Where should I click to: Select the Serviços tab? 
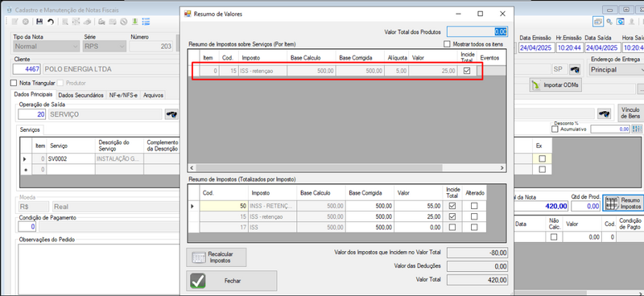(x=30, y=129)
